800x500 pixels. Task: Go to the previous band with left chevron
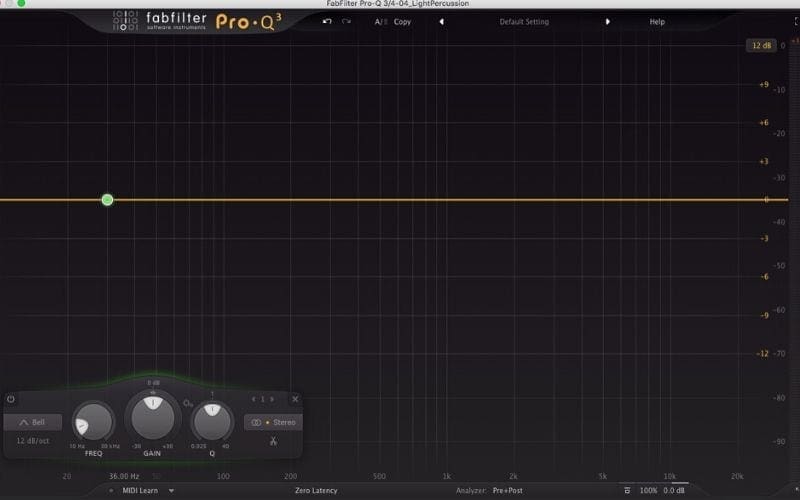[x=254, y=399]
